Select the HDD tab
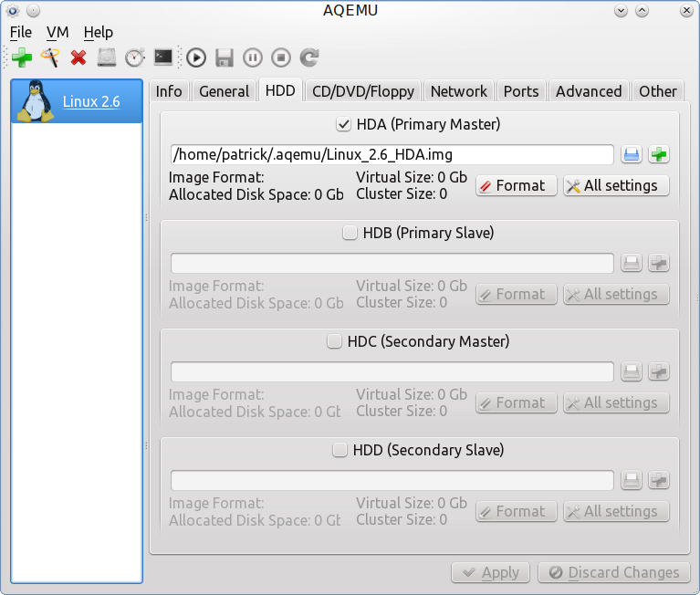This screenshot has width=700, height=595. pyautogui.click(x=280, y=90)
